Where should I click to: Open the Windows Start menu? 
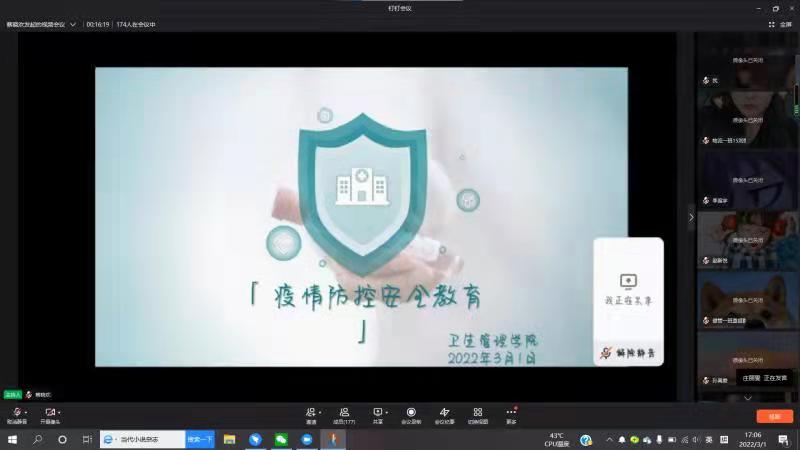click(12, 439)
